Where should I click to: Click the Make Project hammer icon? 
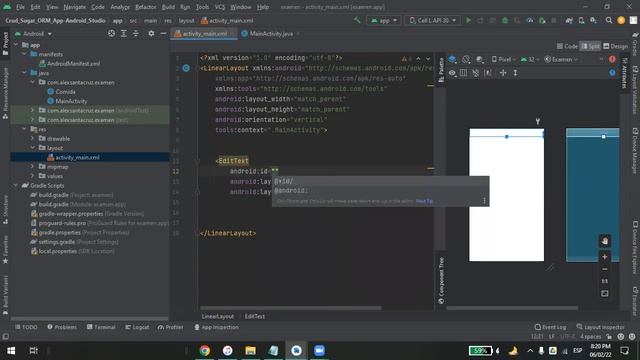tap(357, 20)
